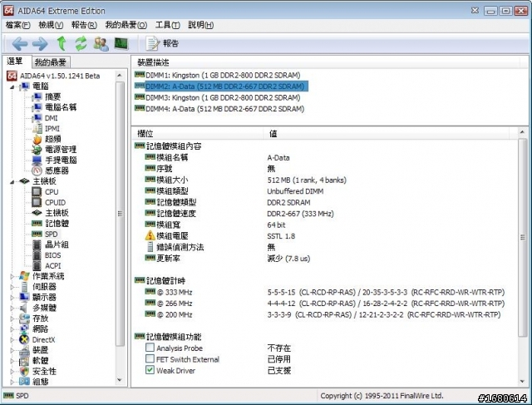Click the 手提電腦 laptop icon

pos(37,160)
